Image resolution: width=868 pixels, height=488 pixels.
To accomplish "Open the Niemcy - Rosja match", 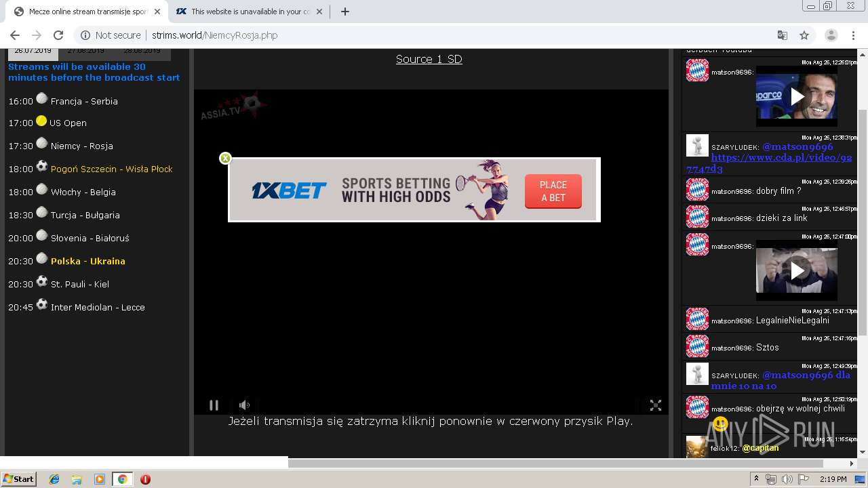I will (82, 146).
